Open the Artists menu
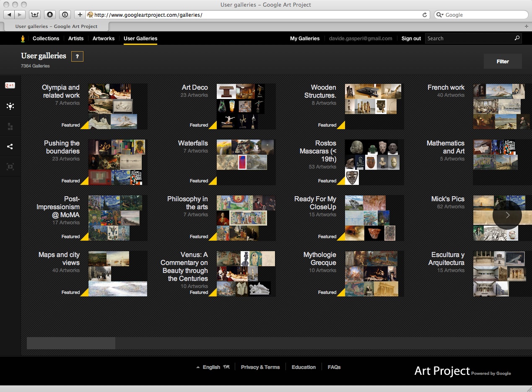Screen dimensions: 532x392 (x=76, y=38)
